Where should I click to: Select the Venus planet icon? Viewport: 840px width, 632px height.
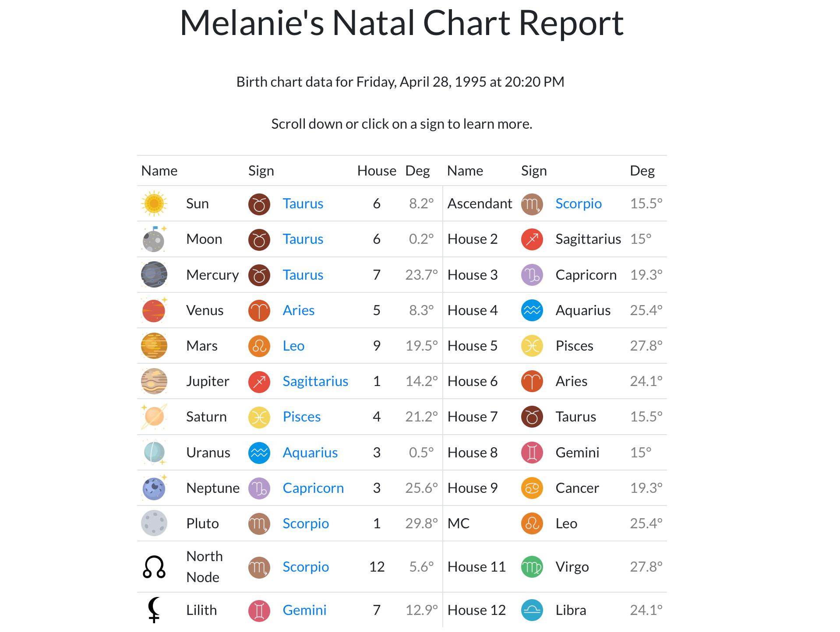pos(154,310)
